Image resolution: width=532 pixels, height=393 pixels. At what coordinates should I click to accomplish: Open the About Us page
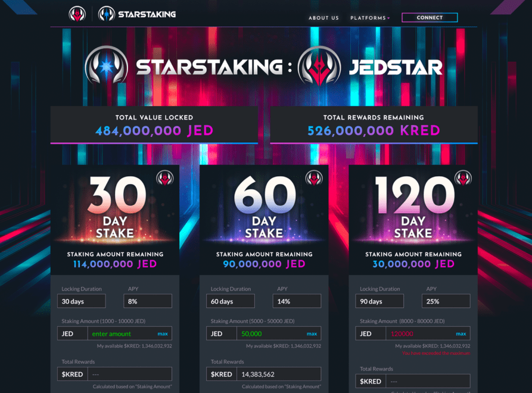pos(323,18)
